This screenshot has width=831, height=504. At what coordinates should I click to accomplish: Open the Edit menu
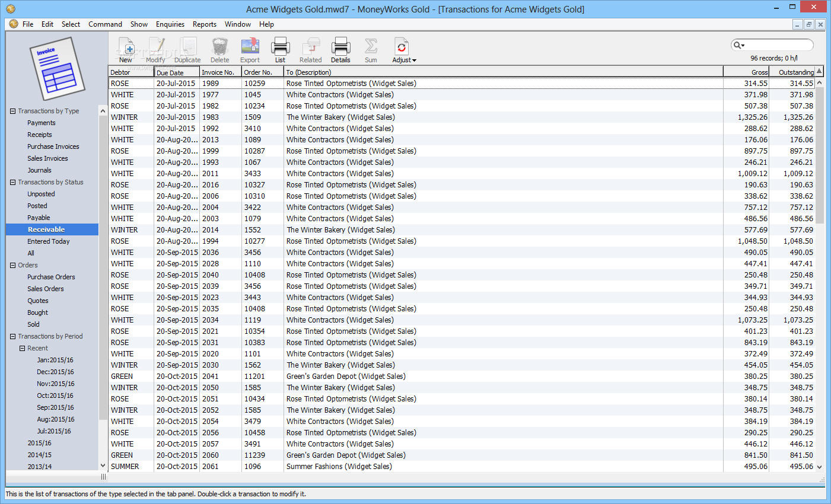(47, 24)
